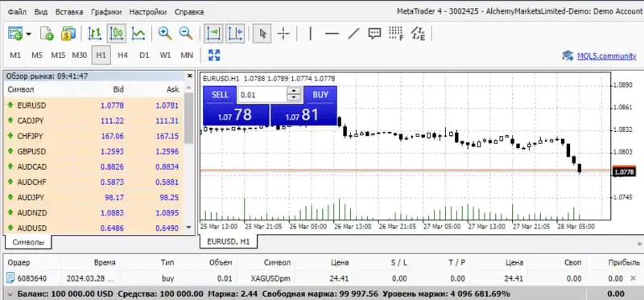Click Market Watch scroll-down arrow
Image resolution: width=644 pixels, height=300 pixels.
tap(188, 227)
